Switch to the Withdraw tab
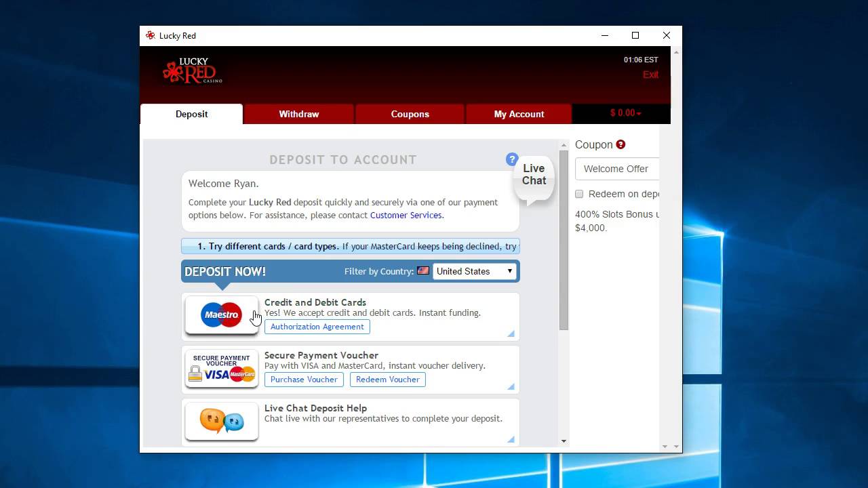The width and height of the screenshot is (868, 488). tap(299, 114)
